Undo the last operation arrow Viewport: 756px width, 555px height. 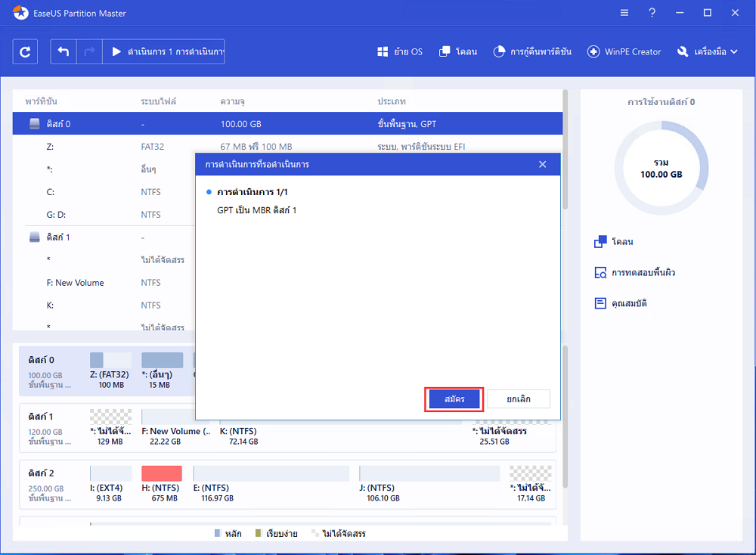tap(64, 51)
